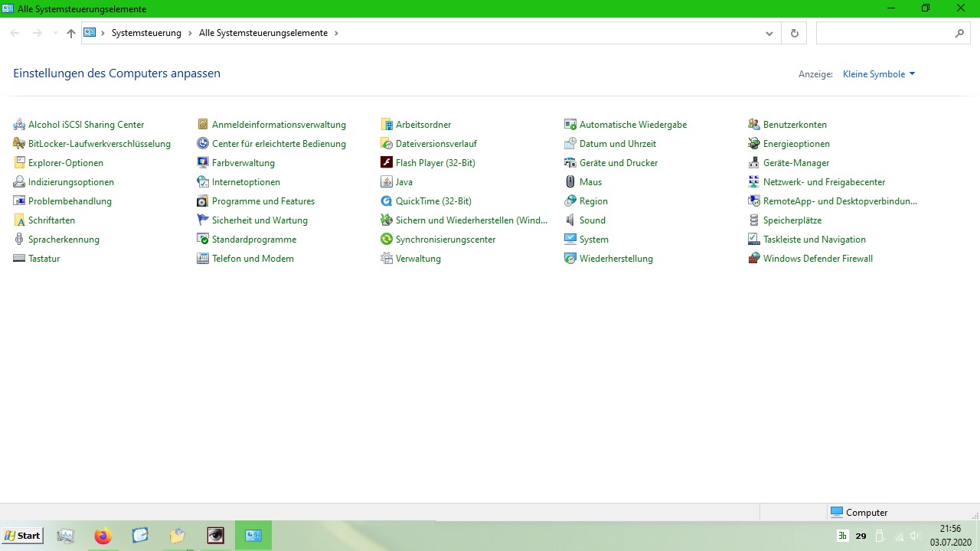The image size is (980, 551).
Task: Open the Datum und Uhrzeit icon
Action: click(x=570, y=144)
